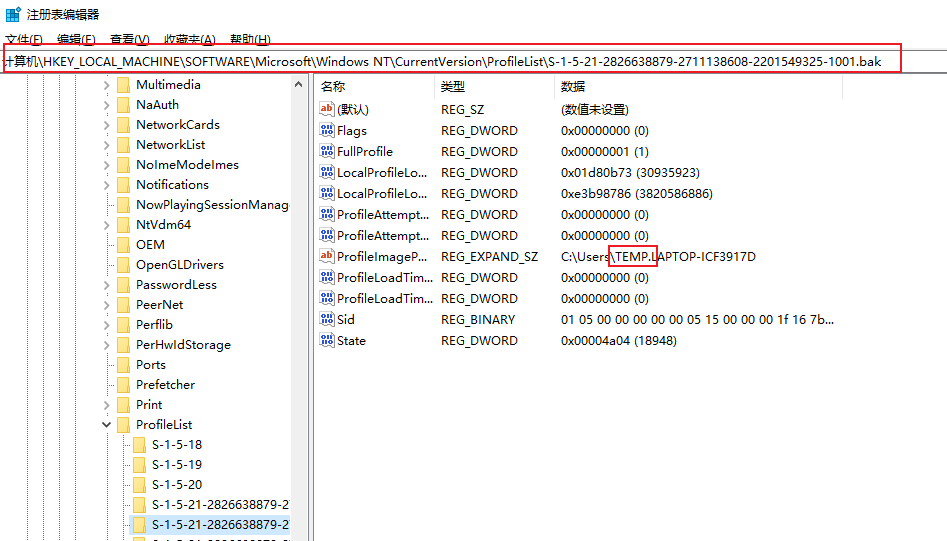
Task: Open the 收藏夹(A) menu
Action: tap(190, 39)
